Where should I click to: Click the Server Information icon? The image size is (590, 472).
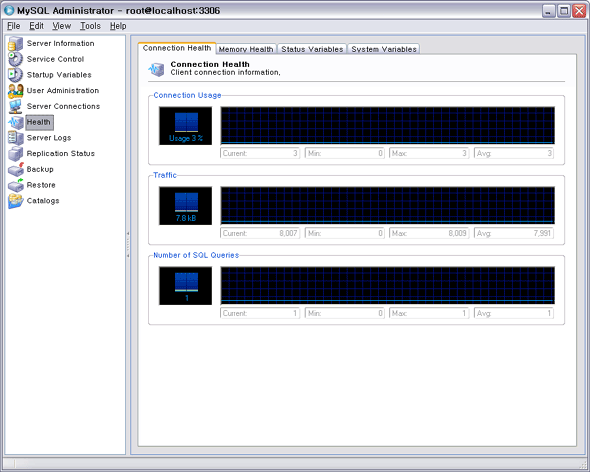click(15, 44)
